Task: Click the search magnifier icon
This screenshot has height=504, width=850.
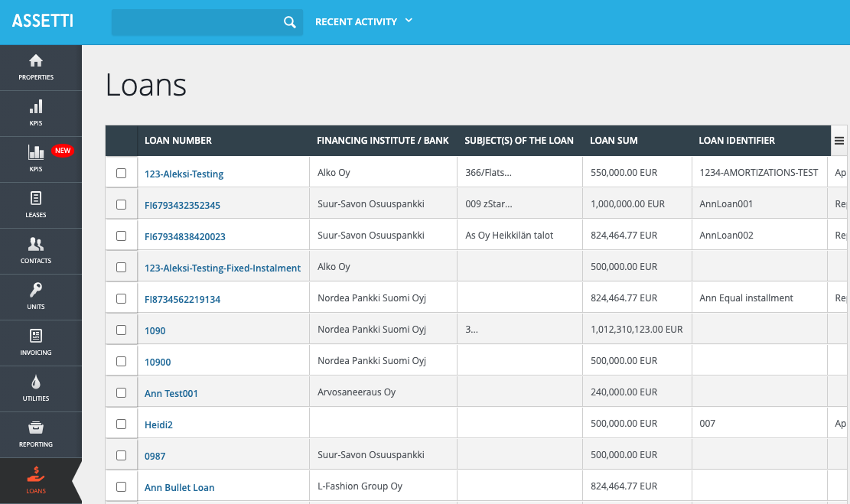Action: click(289, 22)
